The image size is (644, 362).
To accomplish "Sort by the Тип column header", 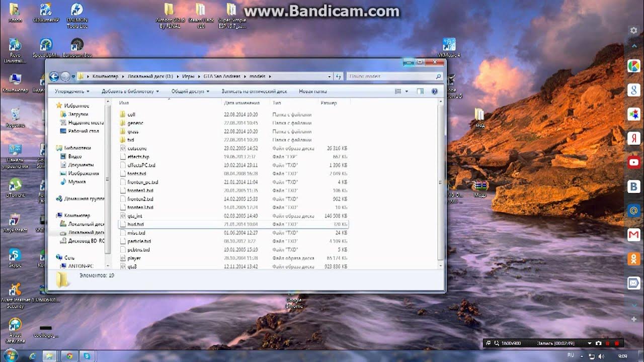I will (x=277, y=103).
